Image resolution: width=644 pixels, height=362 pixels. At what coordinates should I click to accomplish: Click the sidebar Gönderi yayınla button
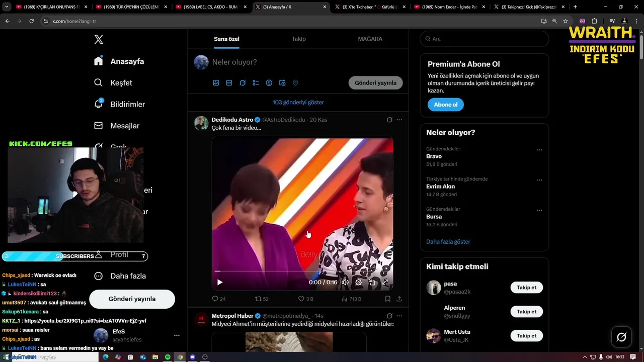132,299
